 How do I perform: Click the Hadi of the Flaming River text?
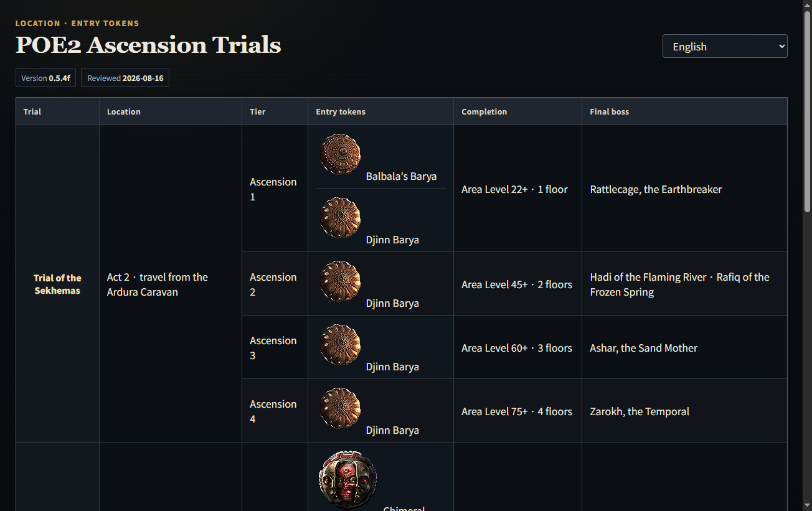pos(648,277)
